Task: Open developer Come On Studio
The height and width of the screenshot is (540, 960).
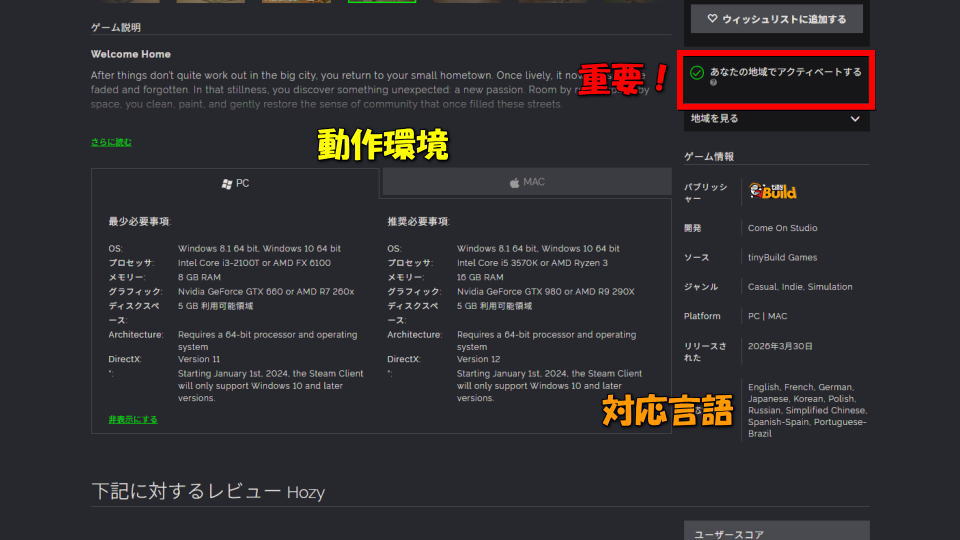Action: coord(782,228)
